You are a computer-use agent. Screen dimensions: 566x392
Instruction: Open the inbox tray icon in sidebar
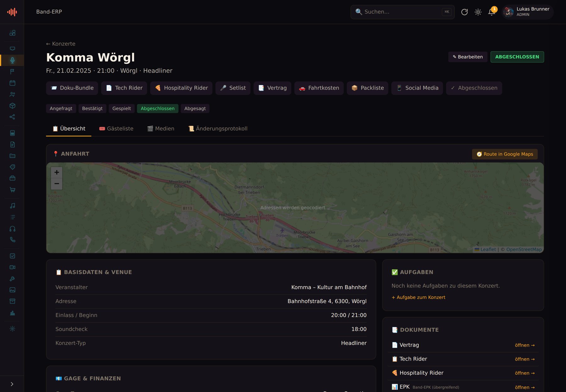[12, 49]
